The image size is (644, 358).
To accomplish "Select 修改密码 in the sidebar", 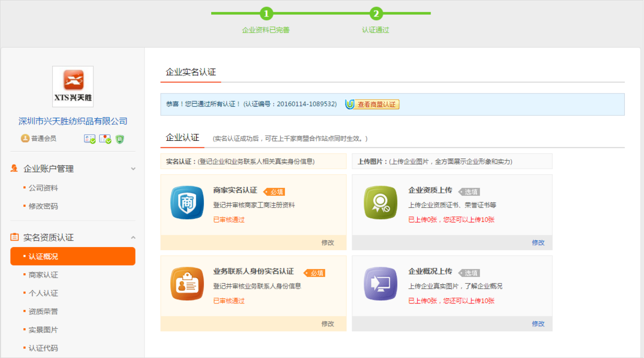I will point(43,206).
